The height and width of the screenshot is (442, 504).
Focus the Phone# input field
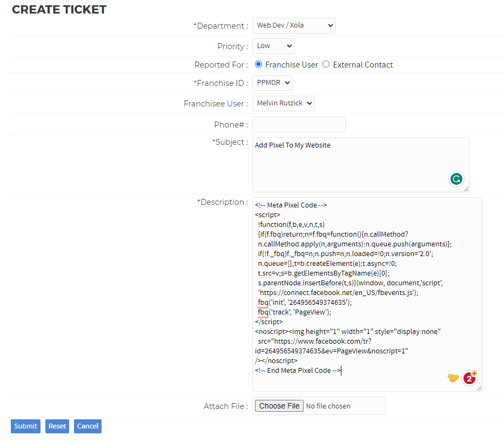[x=299, y=124]
